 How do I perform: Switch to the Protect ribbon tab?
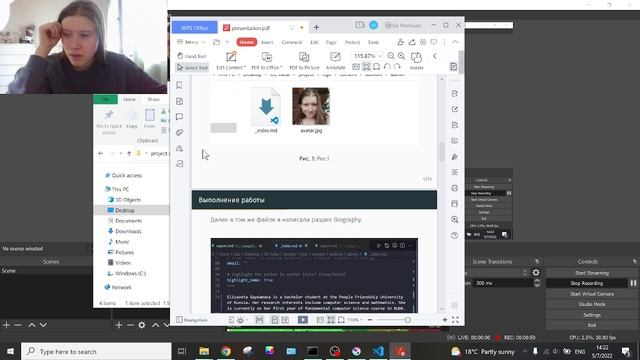pos(352,42)
